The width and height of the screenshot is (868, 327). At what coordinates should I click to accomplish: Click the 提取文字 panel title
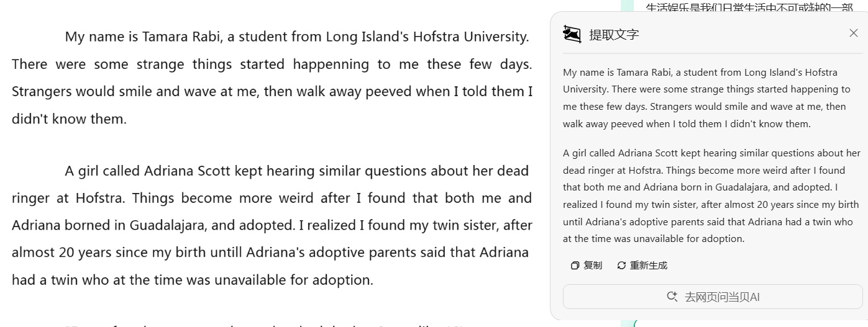[614, 34]
